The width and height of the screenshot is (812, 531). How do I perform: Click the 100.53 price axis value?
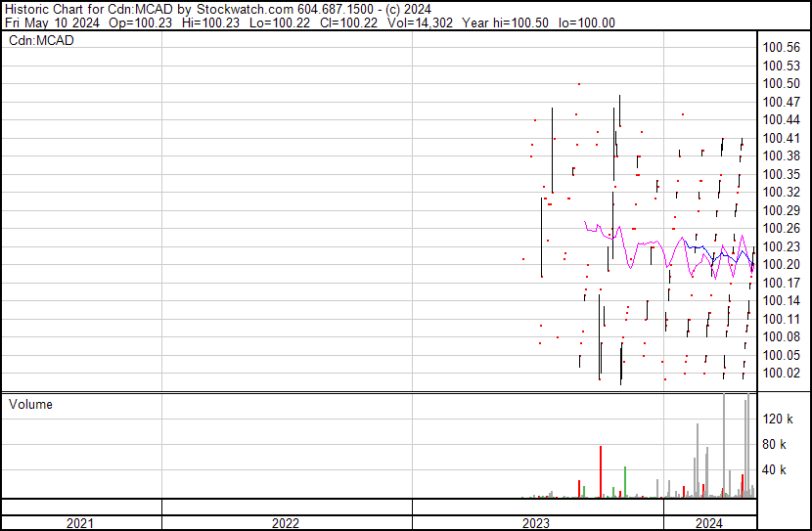[782, 66]
